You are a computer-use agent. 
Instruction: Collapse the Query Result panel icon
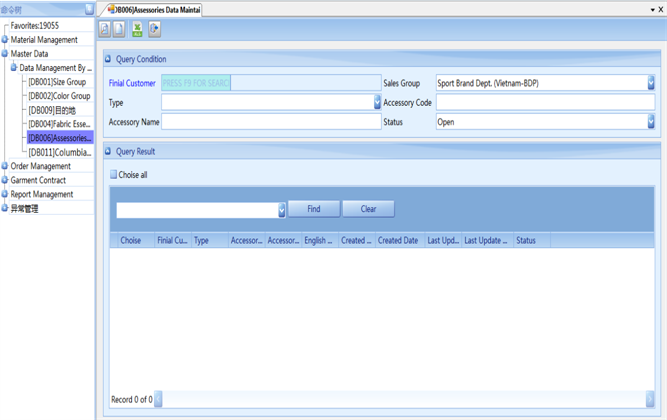pyautogui.click(x=109, y=152)
